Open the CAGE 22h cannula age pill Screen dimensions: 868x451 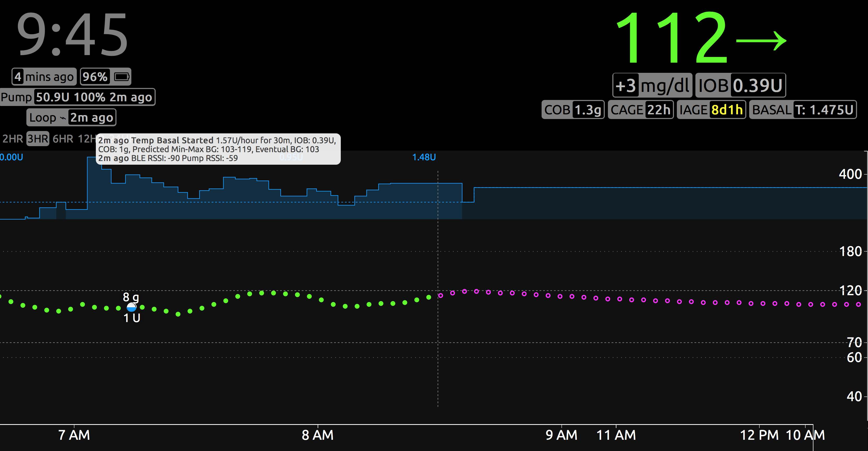[x=641, y=110]
